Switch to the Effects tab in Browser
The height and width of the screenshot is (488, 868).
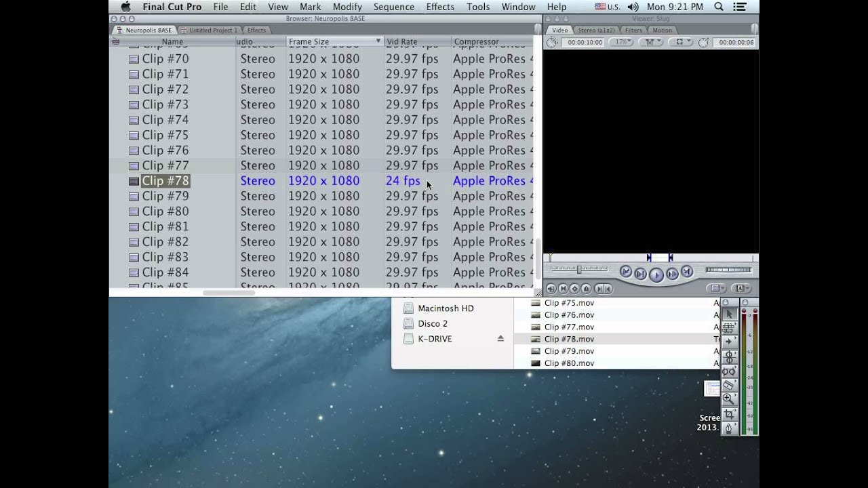tap(256, 30)
